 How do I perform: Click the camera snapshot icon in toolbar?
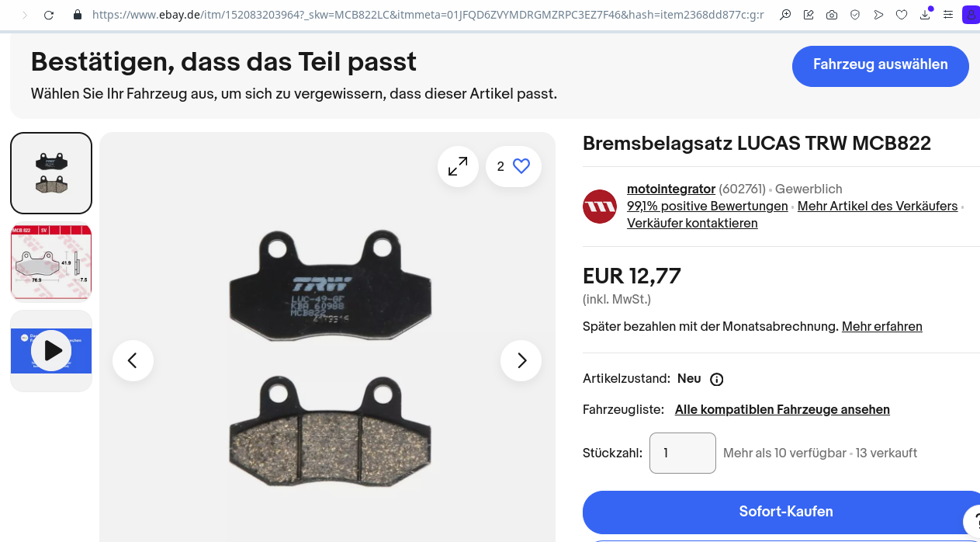(x=832, y=15)
